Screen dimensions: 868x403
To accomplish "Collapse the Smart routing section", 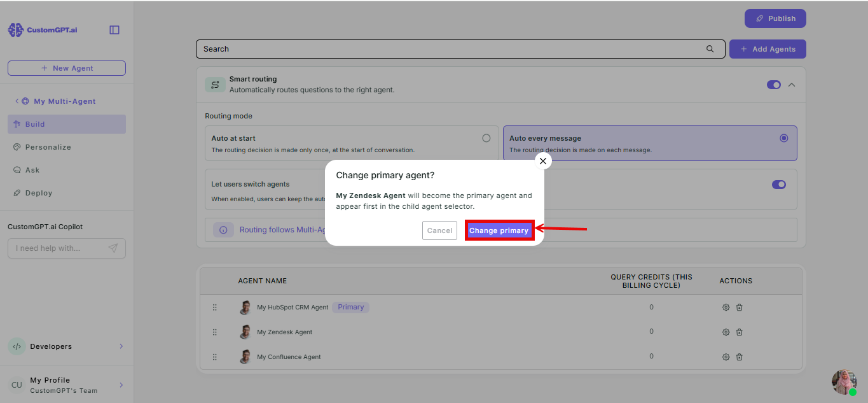I will [792, 85].
